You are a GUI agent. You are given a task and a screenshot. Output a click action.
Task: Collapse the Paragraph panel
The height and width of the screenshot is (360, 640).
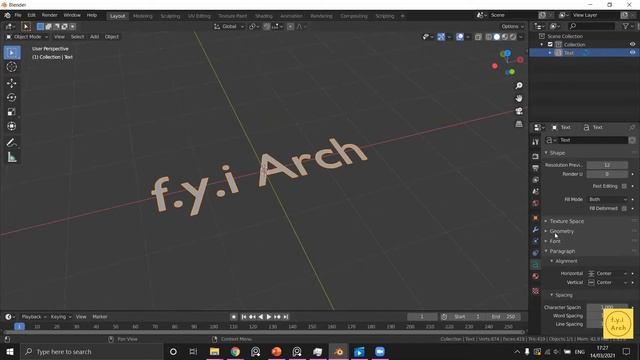click(x=562, y=251)
